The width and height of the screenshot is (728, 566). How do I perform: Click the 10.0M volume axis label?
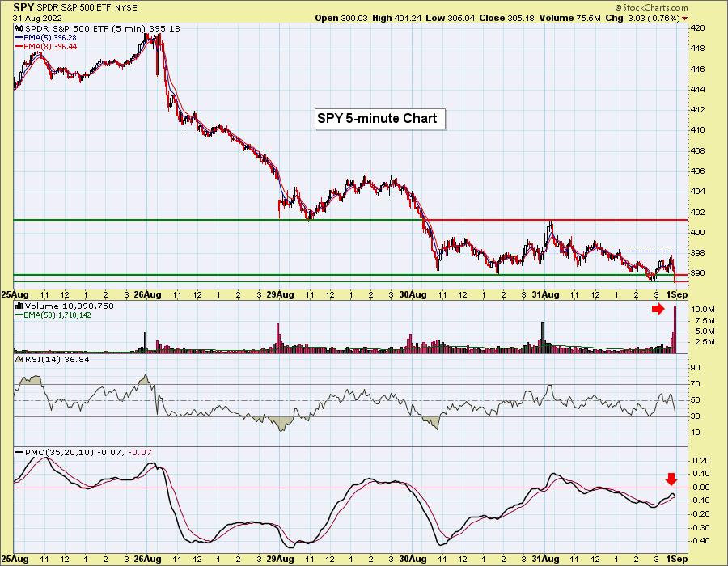pos(703,310)
